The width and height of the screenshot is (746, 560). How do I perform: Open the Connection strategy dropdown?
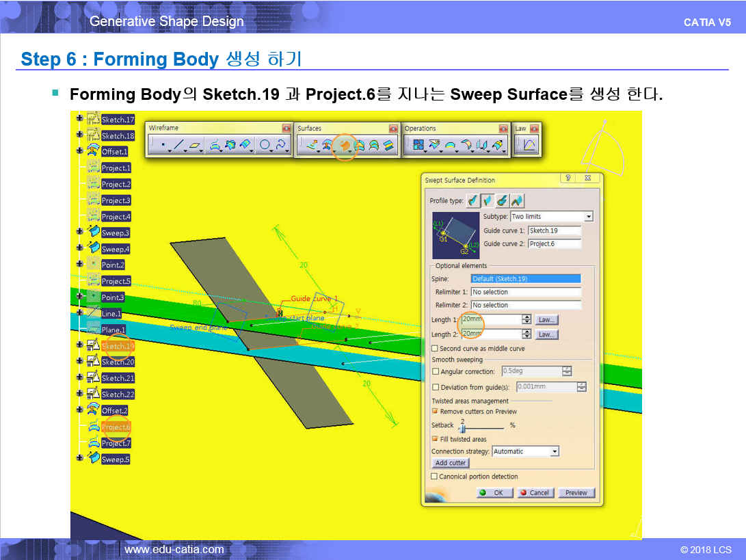point(555,451)
